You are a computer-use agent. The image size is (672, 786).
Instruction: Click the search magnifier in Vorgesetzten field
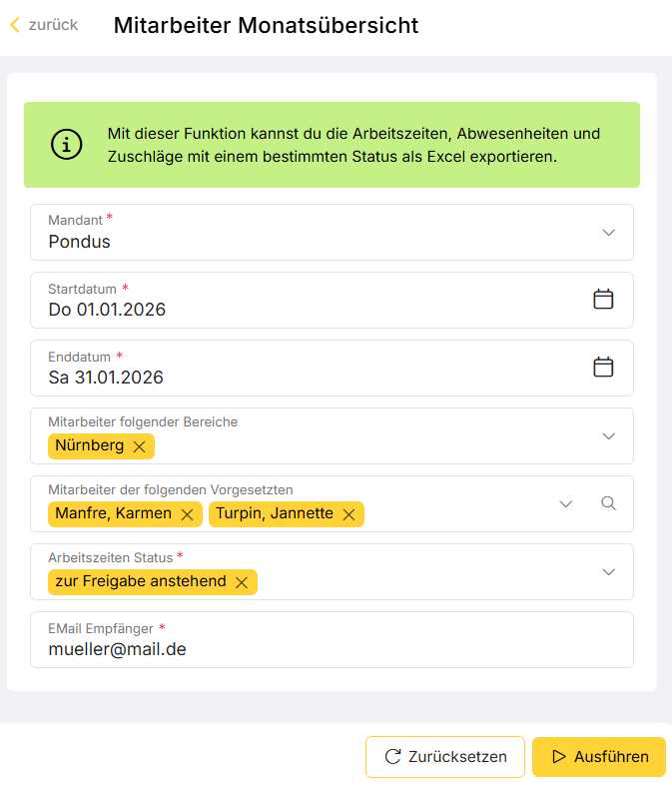tap(608, 503)
